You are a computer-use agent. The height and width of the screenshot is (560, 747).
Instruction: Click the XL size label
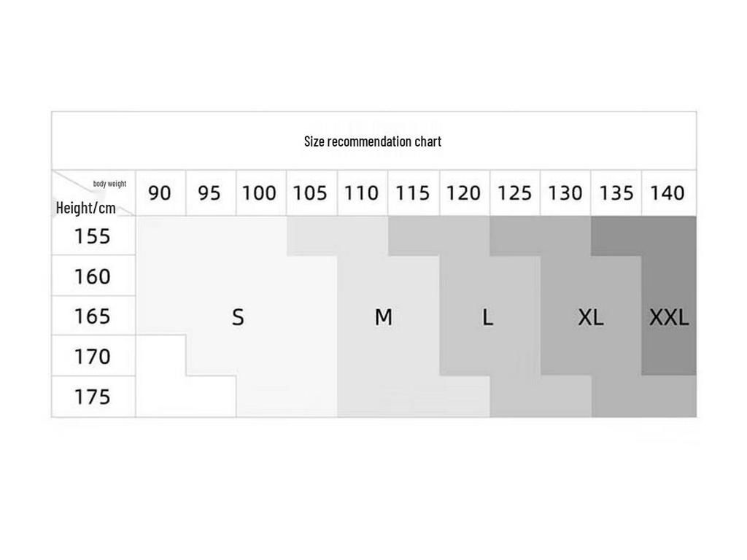[x=590, y=317]
